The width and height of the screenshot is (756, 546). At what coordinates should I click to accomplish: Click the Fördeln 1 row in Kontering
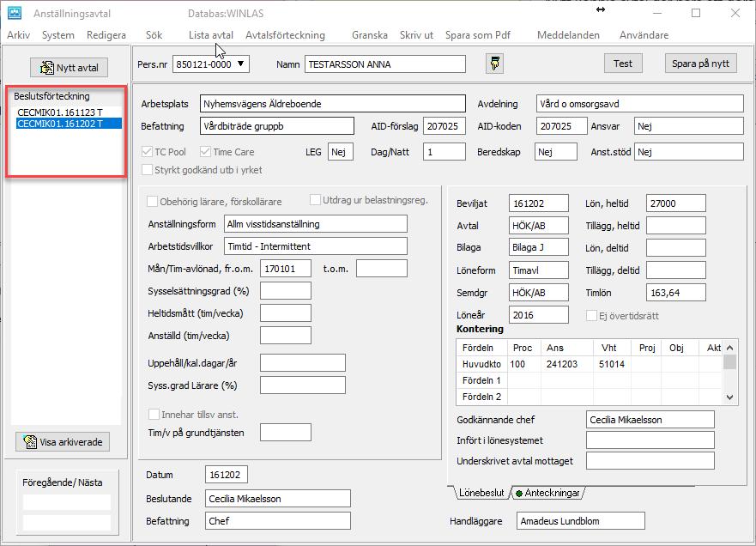pos(590,380)
